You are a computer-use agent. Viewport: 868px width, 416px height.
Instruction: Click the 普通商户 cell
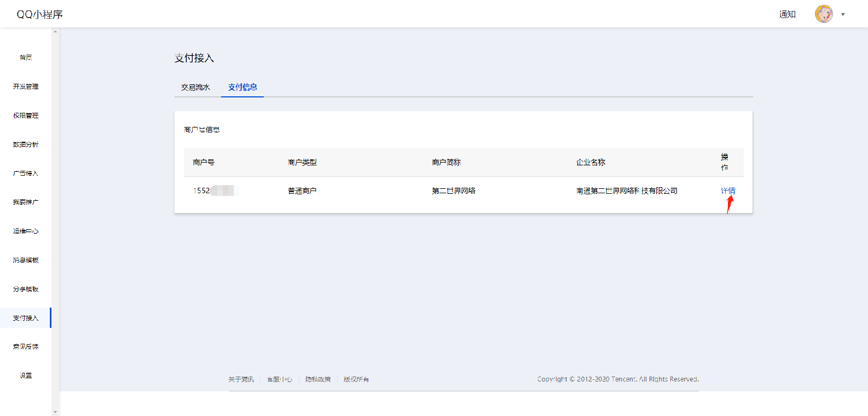(x=302, y=190)
